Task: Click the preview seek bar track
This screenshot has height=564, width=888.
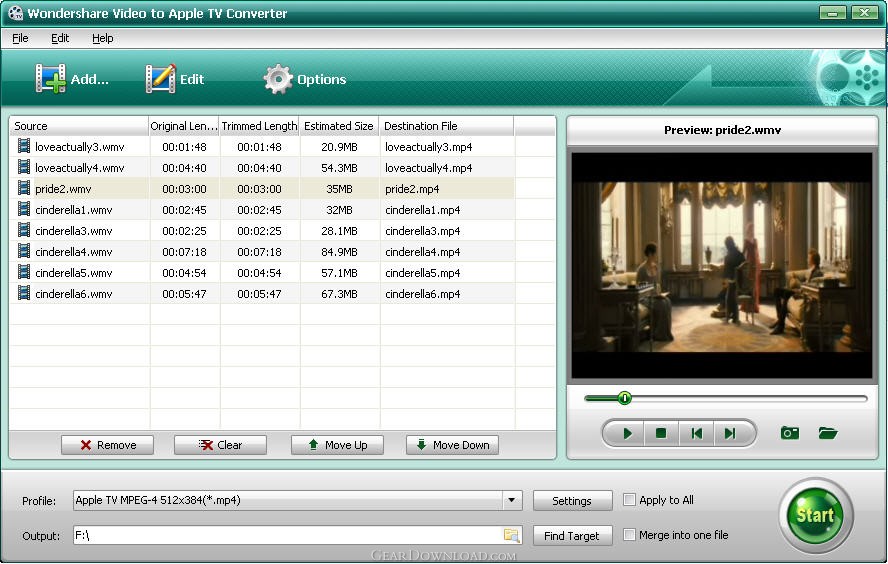Action: tap(725, 399)
